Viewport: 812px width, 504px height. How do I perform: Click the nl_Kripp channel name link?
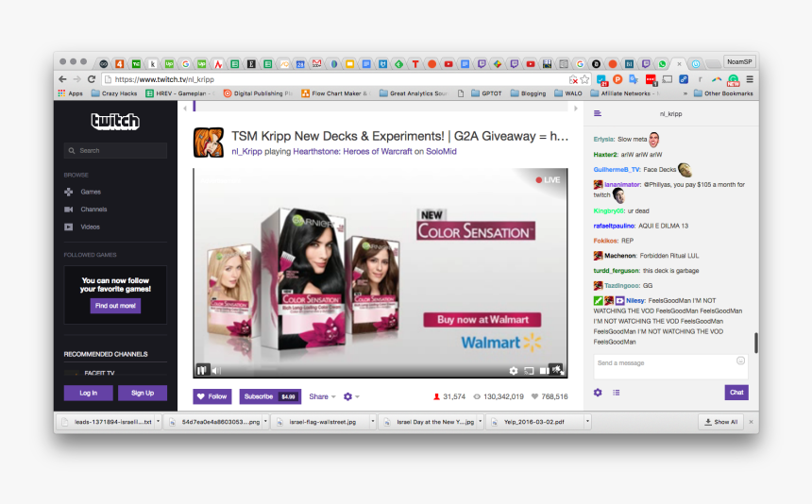pyautogui.click(x=246, y=152)
